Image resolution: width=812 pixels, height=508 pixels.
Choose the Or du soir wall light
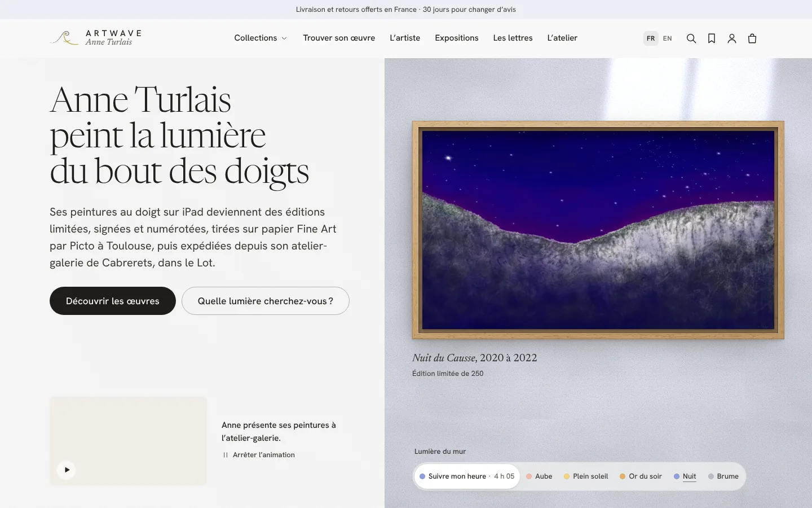click(x=641, y=476)
